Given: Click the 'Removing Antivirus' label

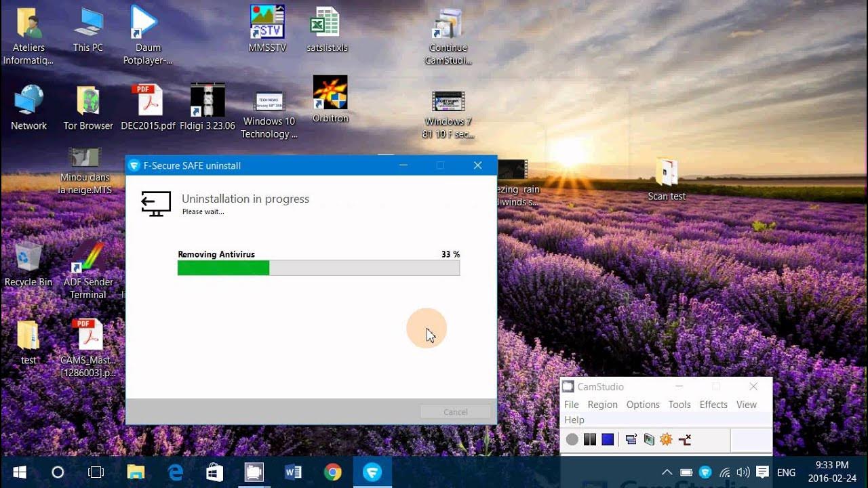Looking at the screenshot, I should pos(216,254).
